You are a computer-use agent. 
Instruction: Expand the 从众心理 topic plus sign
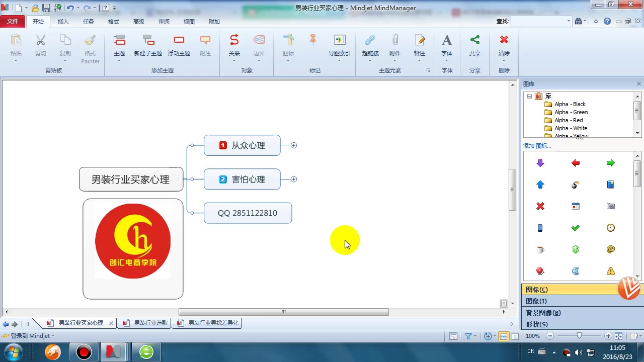[294, 145]
